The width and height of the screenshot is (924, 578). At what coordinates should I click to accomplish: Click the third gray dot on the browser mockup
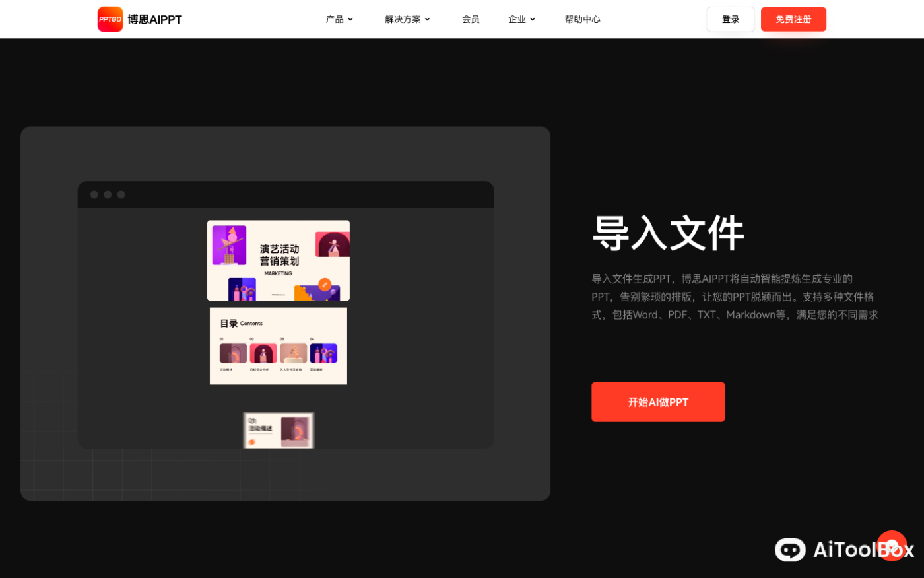click(x=121, y=194)
